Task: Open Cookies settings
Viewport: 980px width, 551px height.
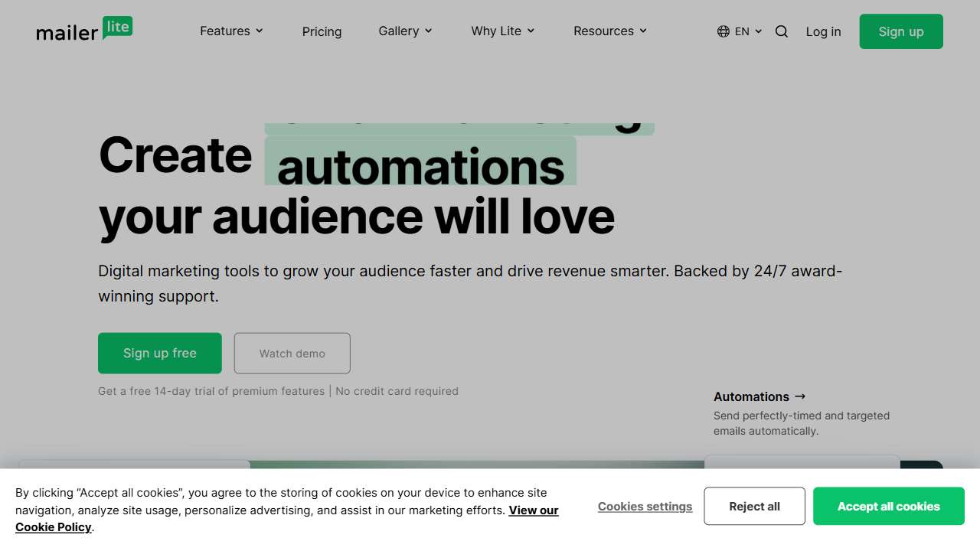Action: pos(645,506)
